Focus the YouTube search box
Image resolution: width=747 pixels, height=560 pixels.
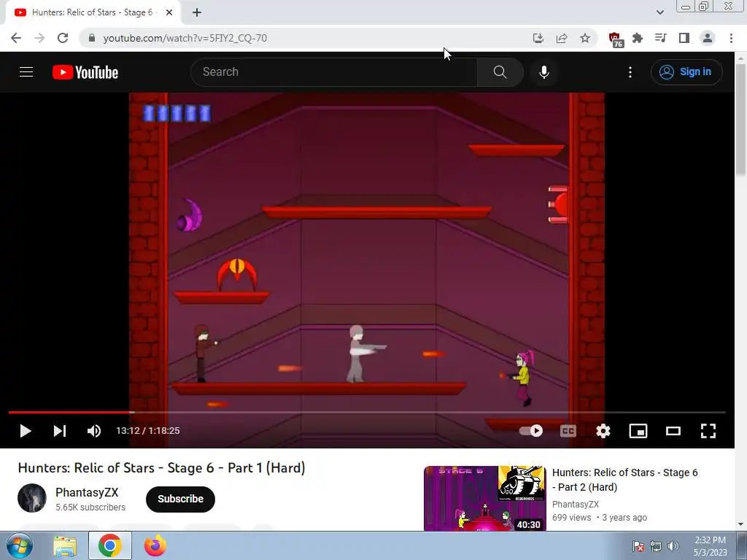(333, 72)
